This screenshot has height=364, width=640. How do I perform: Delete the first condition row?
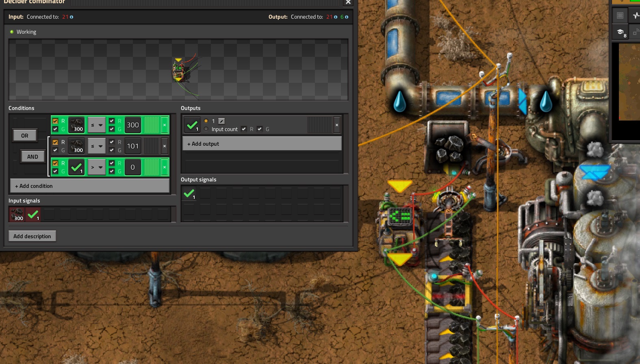tap(165, 125)
